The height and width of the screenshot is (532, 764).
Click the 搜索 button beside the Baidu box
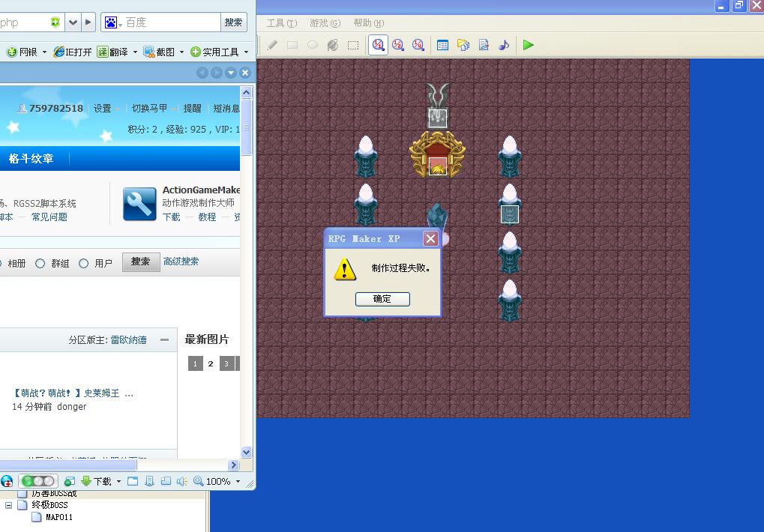pos(233,22)
